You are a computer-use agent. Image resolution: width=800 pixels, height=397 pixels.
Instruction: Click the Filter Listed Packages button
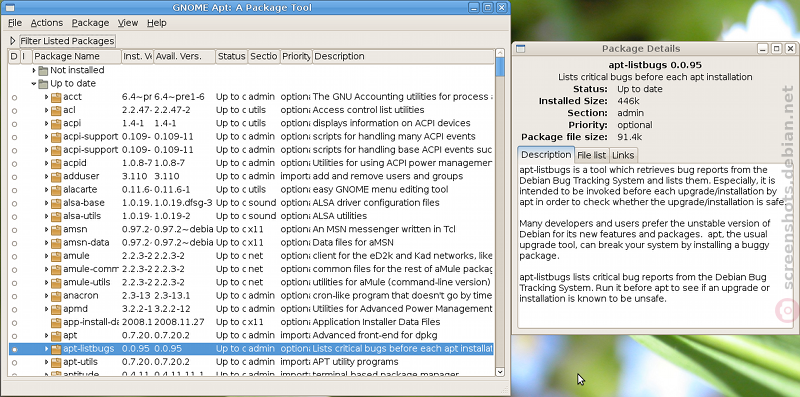click(67, 41)
